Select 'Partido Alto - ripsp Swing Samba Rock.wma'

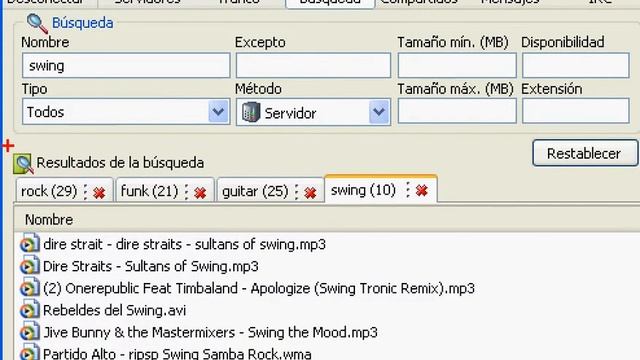[177, 353]
